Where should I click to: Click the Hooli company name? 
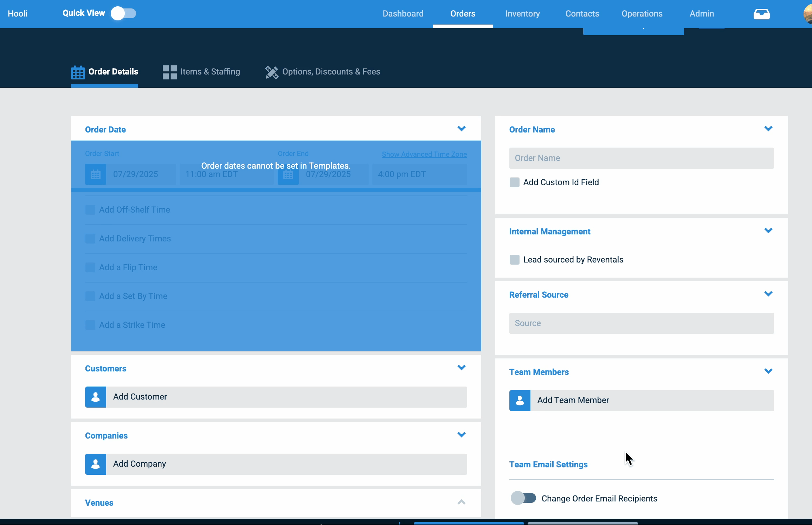[18, 14]
